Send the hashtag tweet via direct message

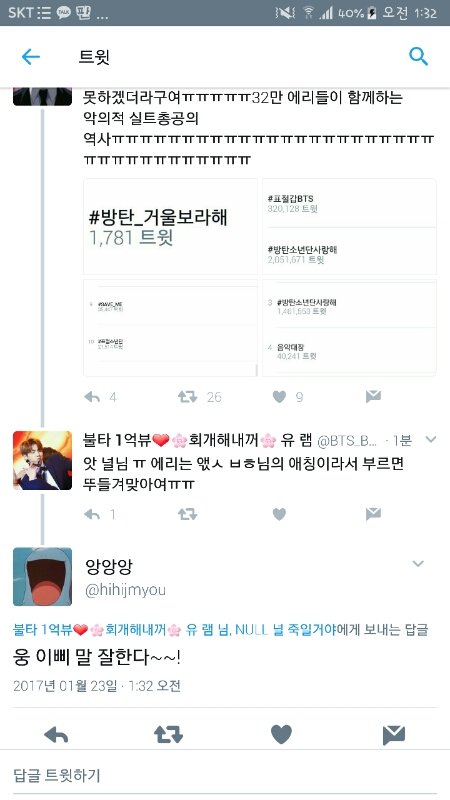pyautogui.click(x=373, y=396)
